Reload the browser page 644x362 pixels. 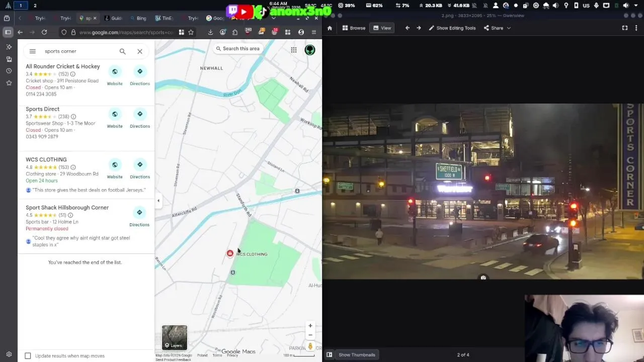[x=44, y=32]
